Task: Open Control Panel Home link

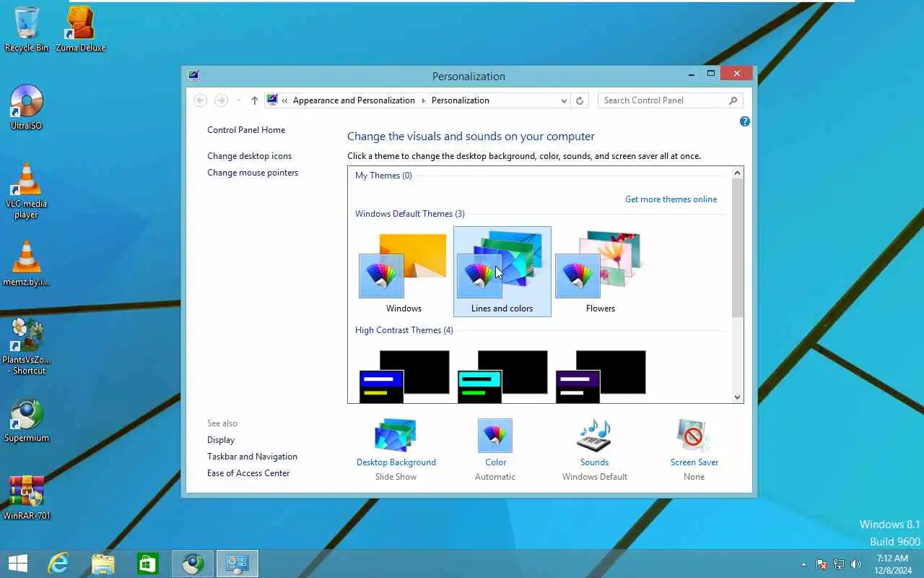Action: 246,130
